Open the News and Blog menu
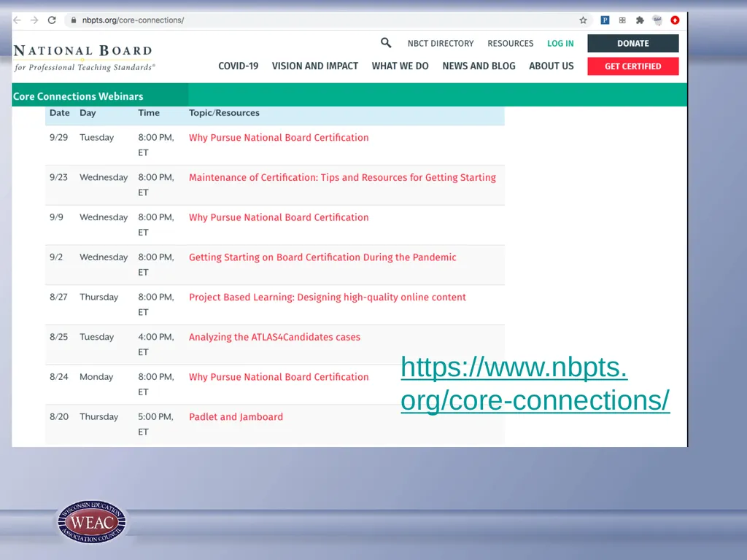 click(479, 66)
